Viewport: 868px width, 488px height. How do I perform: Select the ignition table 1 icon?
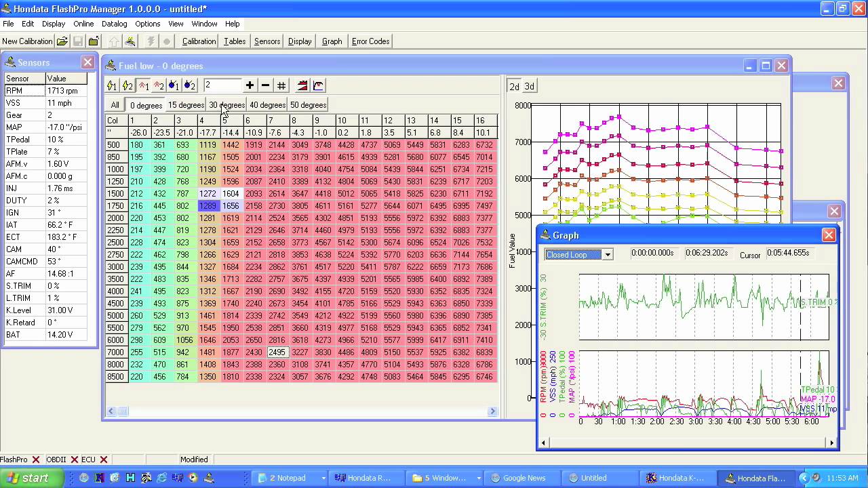pyautogui.click(x=112, y=85)
